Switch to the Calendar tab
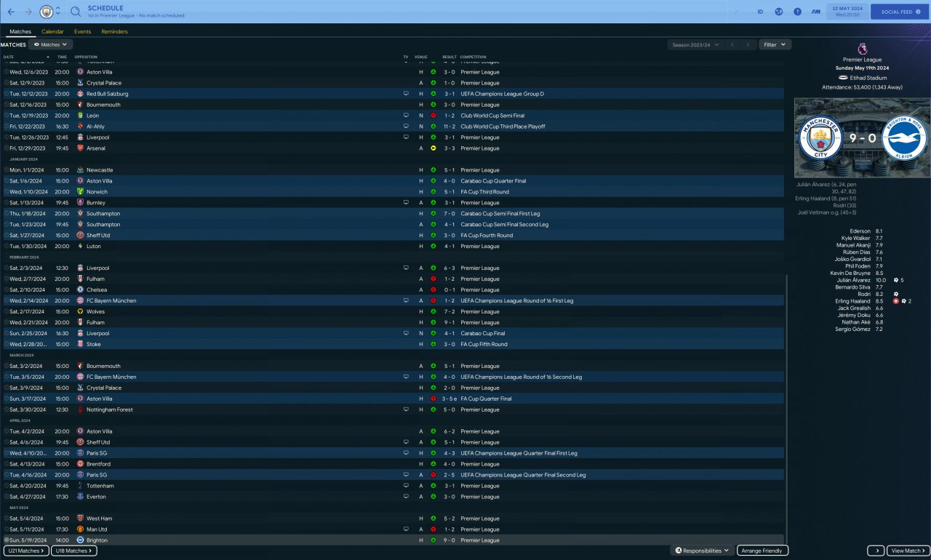The height and width of the screenshot is (560, 931). coord(52,32)
